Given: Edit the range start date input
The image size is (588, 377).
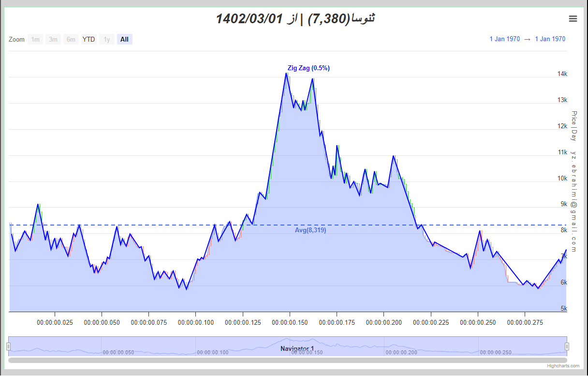Looking at the screenshot, I should click(x=505, y=39).
